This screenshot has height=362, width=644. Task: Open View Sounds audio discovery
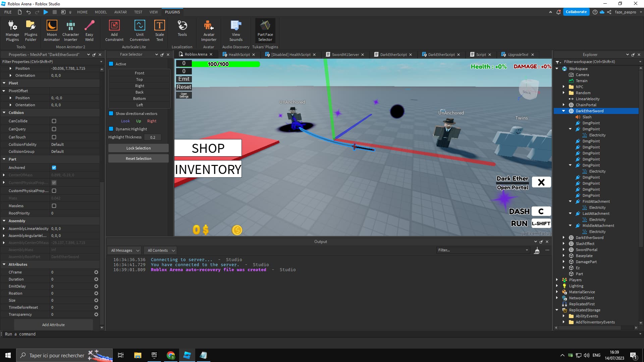pyautogui.click(x=236, y=31)
